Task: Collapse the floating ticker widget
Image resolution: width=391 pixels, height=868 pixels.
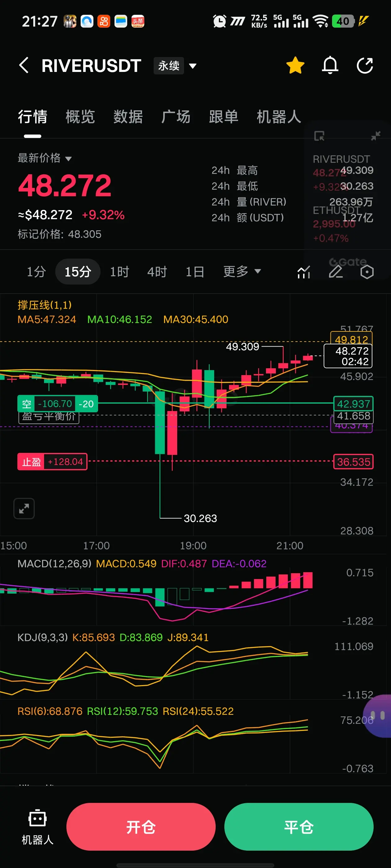Action: coord(375,135)
